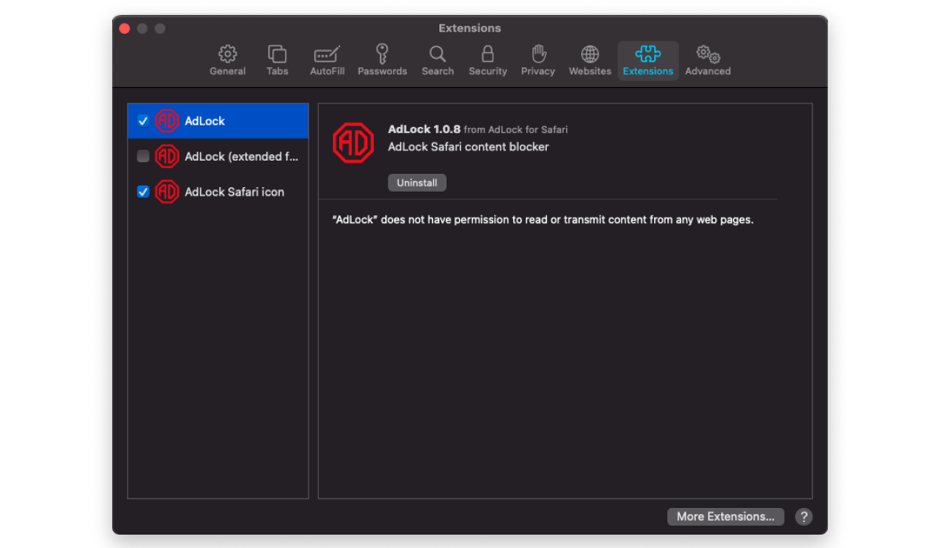Select AdLock (extended f... list row
Viewport: 940px width, 548px height.
pos(240,156)
